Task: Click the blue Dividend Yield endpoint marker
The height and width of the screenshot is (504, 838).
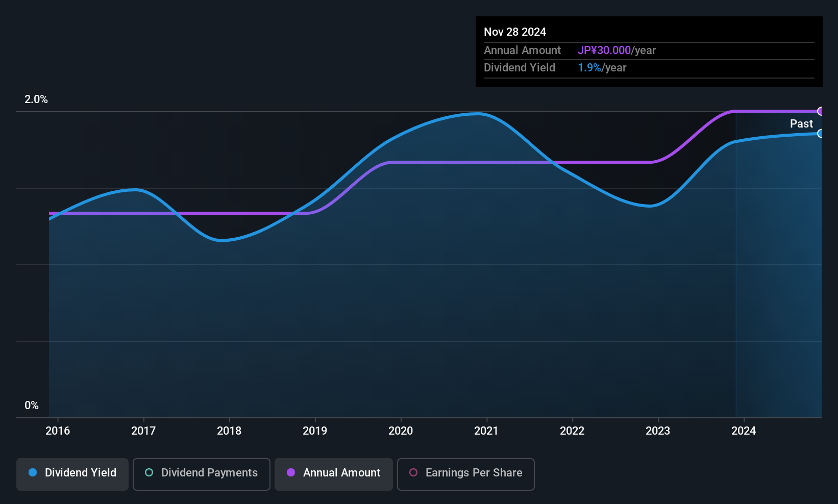Action: coord(821,134)
